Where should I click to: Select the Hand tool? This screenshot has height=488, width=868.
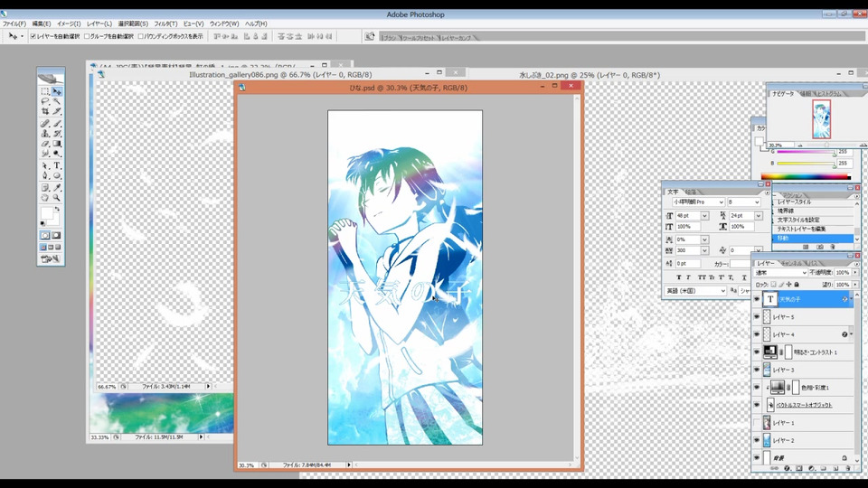click(45, 198)
